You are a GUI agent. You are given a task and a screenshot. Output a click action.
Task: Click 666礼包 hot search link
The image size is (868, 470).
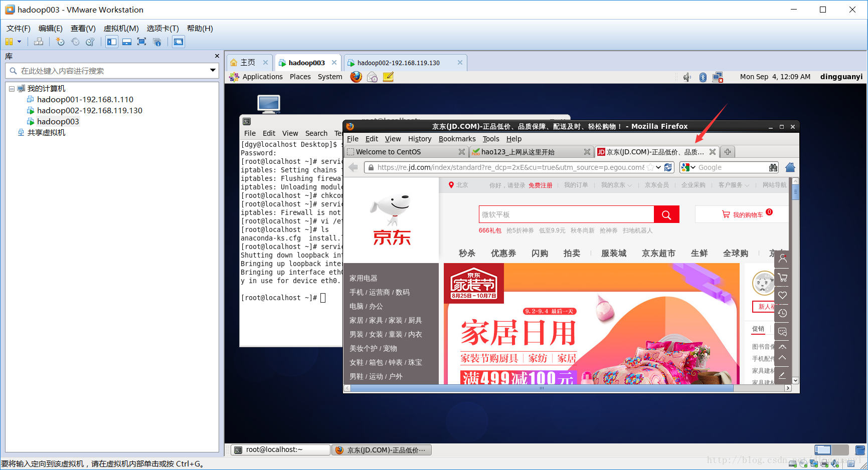490,230
